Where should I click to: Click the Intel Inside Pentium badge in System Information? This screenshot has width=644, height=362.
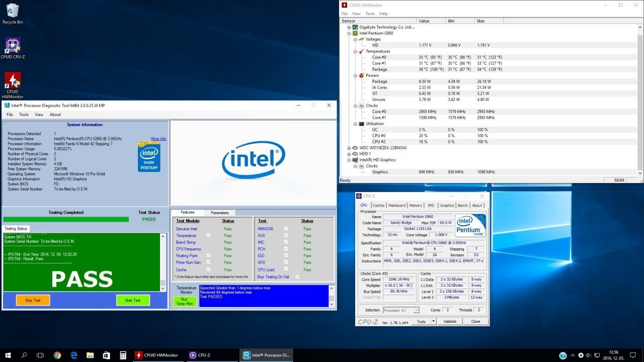[x=149, y=157]
